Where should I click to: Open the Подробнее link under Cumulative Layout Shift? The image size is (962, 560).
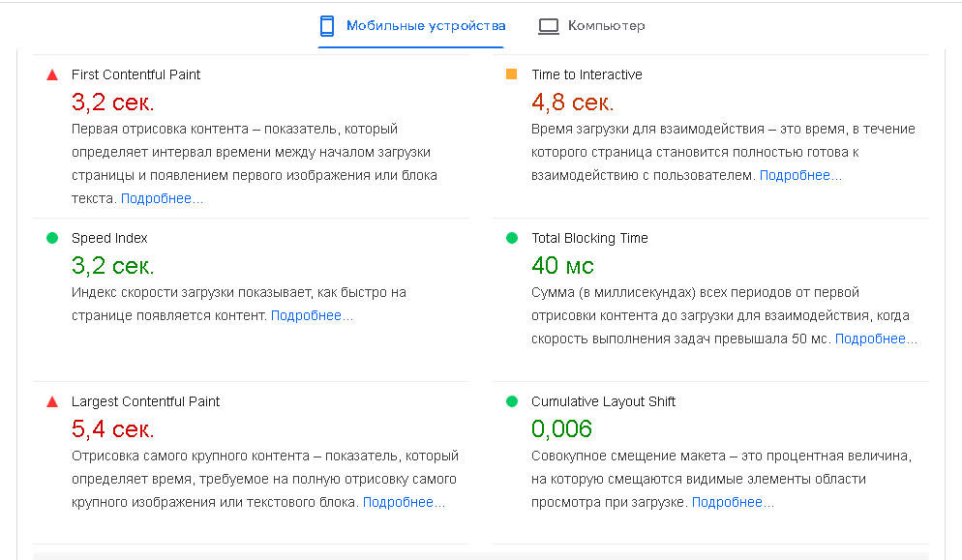click(733, 502)
